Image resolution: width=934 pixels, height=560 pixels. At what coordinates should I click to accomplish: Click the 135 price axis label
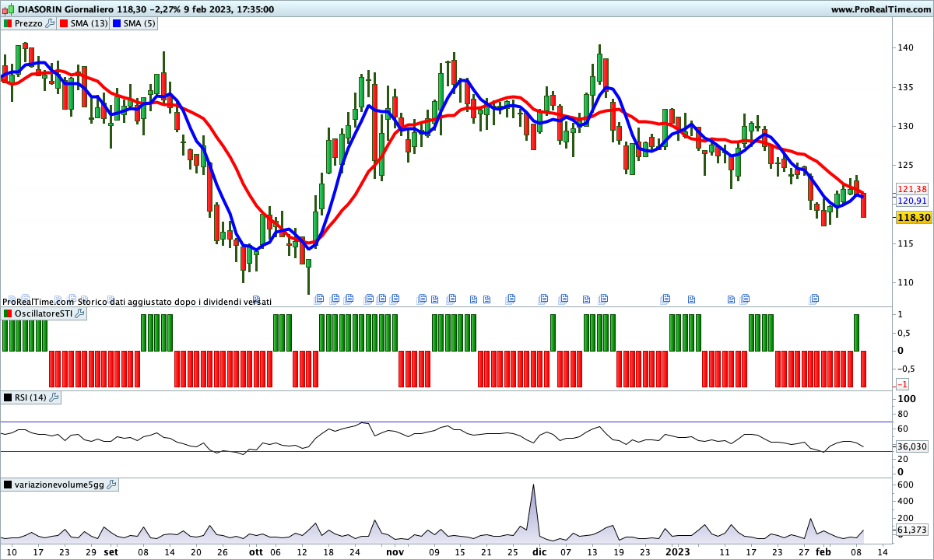point(905,86)
